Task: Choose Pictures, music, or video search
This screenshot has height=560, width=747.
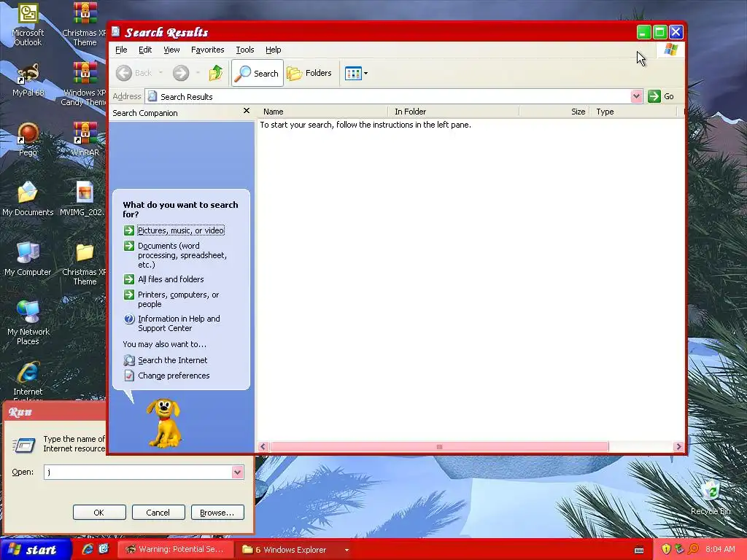Action: pyautogui.click(x=181, y=230)
